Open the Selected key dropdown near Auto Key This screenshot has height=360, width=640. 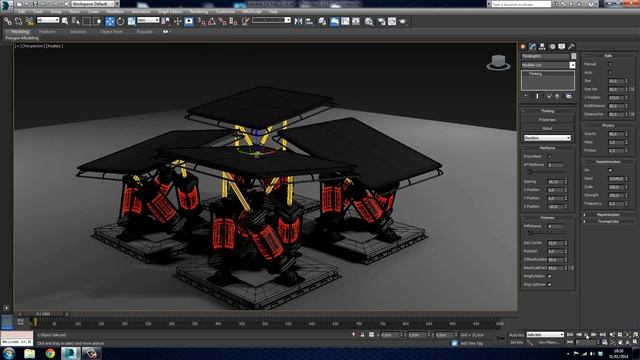(545, 335)
